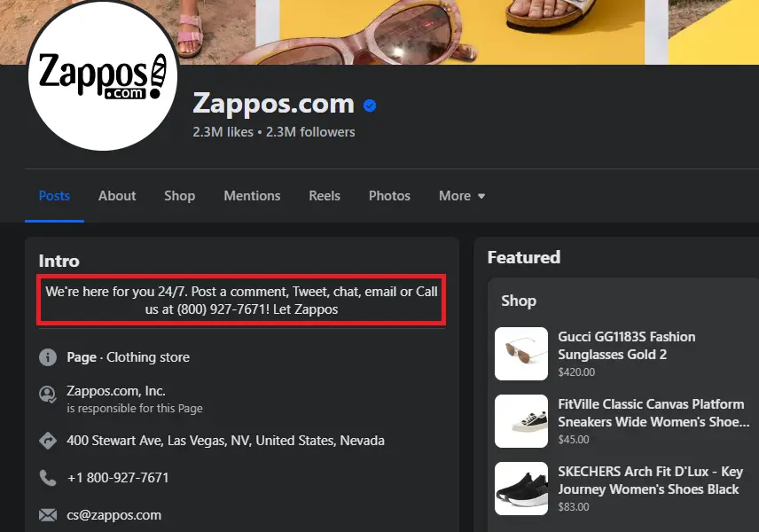Open SKECHERS Arch Fit D'Lux product title
759x532 pixels.
650,480
